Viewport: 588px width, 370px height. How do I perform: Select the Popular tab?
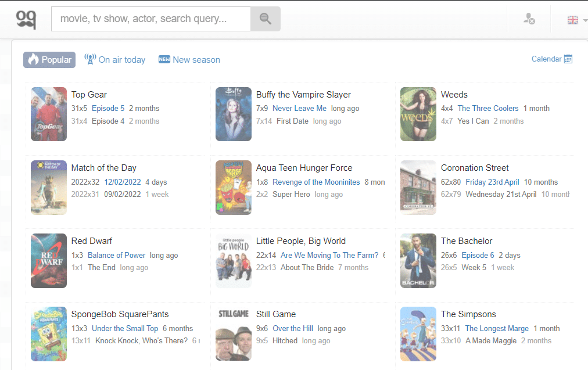(49, 60)
